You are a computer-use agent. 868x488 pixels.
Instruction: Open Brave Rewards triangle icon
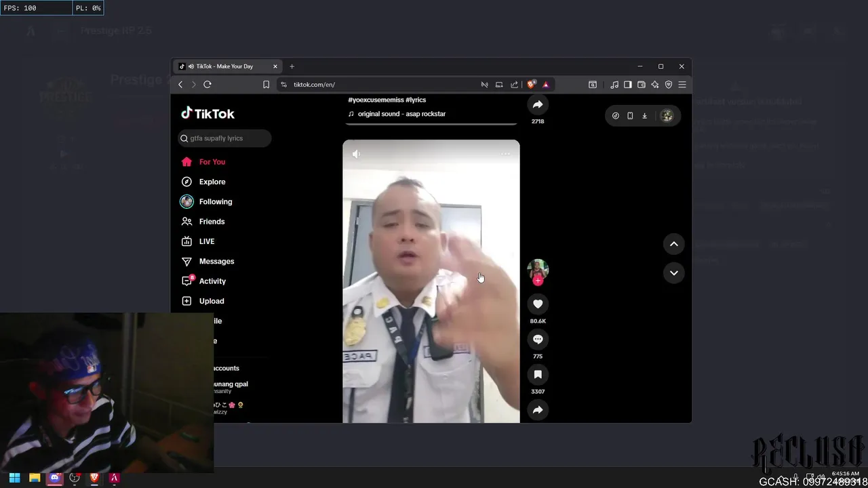tap(546, 85)
